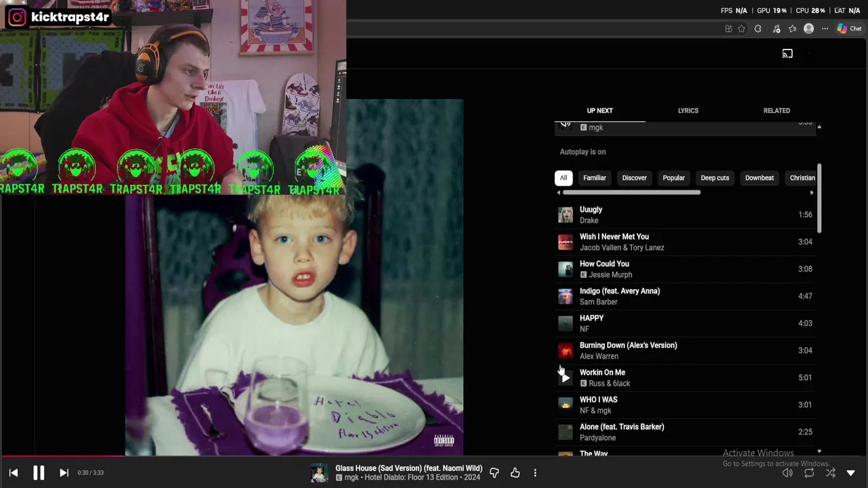Open the Copilot Chat button
The image size is (868, 488).
[x=849, y=28]
